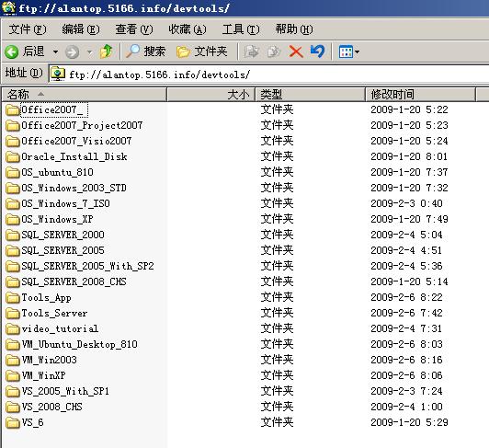Open the Back button history dropdown
489x448 pixels.
[x=55, y=52]
